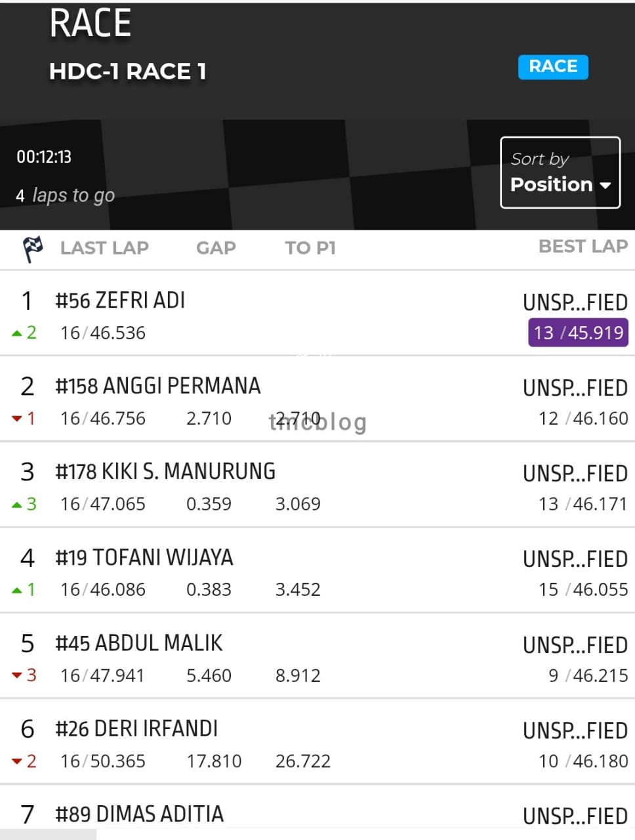Open rider #158 ANGGI PERMANA entry
The image size is (635, 840).
pyautogui.click(x=317, y=399)
